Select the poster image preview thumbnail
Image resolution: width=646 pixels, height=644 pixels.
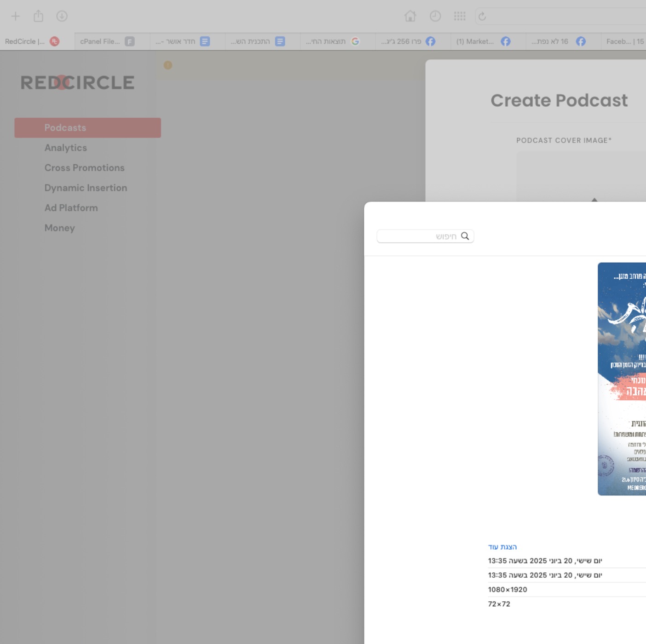tap(622, 379)
